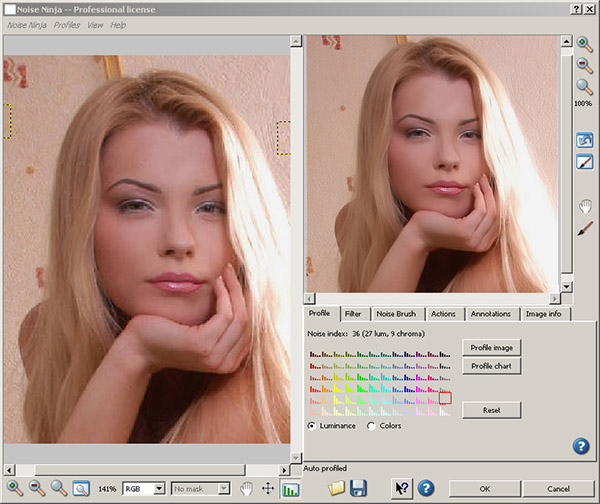Click the Profile image button
The image size is (600, 504).
491,347
